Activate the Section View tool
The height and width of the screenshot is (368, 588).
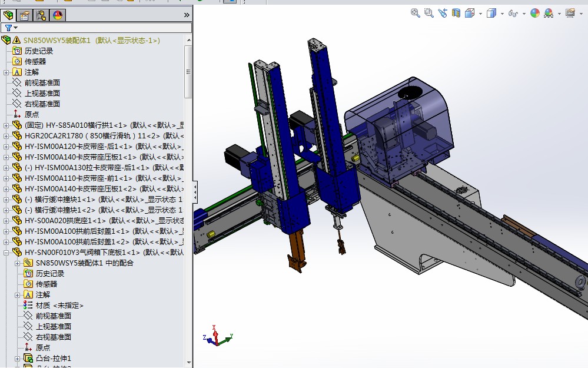tap(456, 12)
